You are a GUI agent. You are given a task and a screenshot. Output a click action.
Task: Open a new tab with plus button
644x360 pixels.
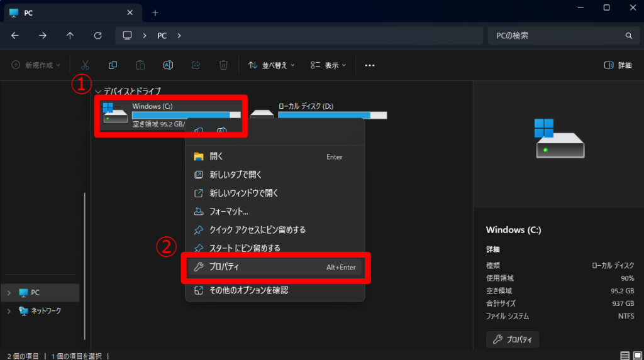(155, 13)
